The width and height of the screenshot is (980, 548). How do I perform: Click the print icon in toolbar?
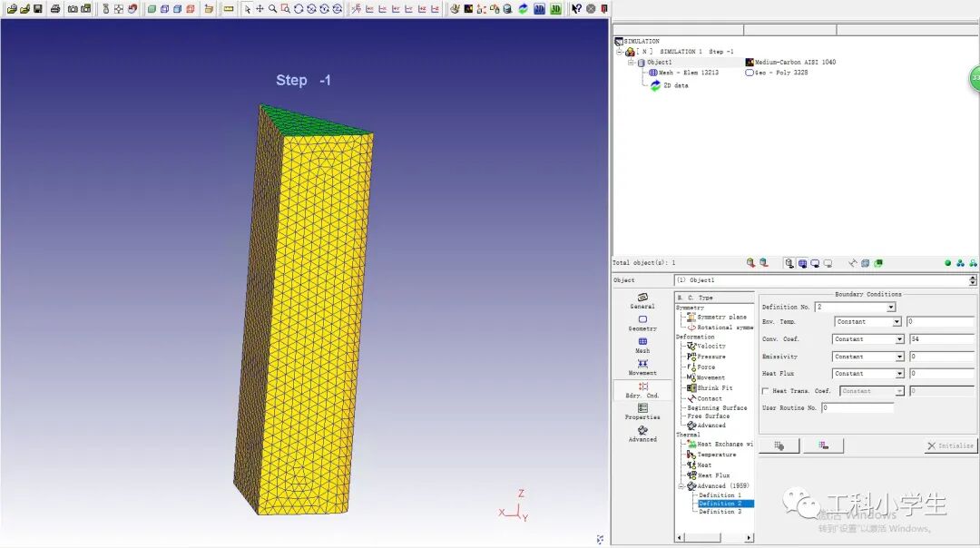(55, 9)
